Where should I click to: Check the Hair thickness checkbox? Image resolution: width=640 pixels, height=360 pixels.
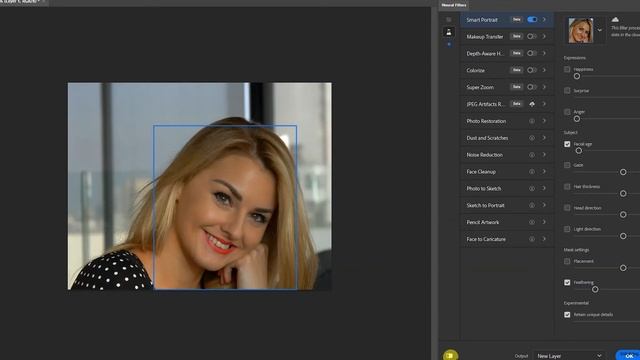(567, 187)
